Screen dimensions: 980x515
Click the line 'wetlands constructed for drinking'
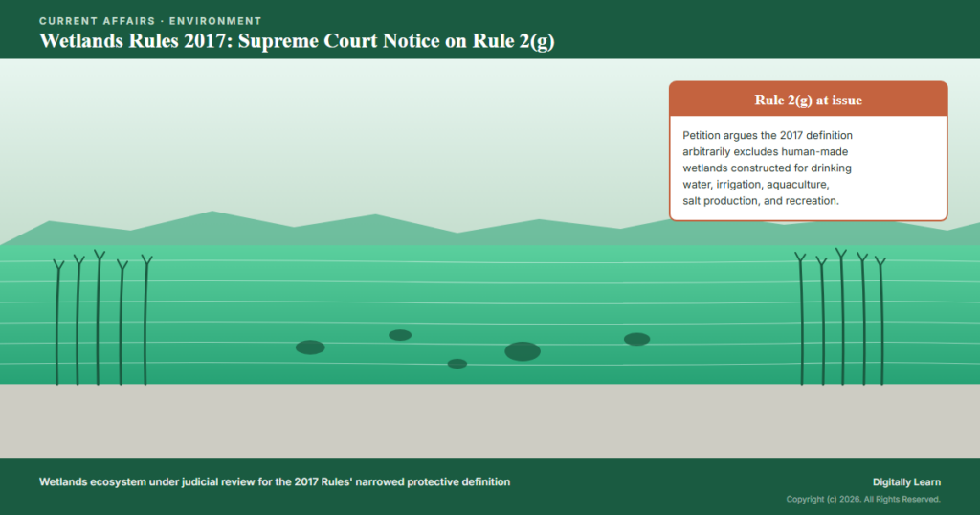(767, 168)
